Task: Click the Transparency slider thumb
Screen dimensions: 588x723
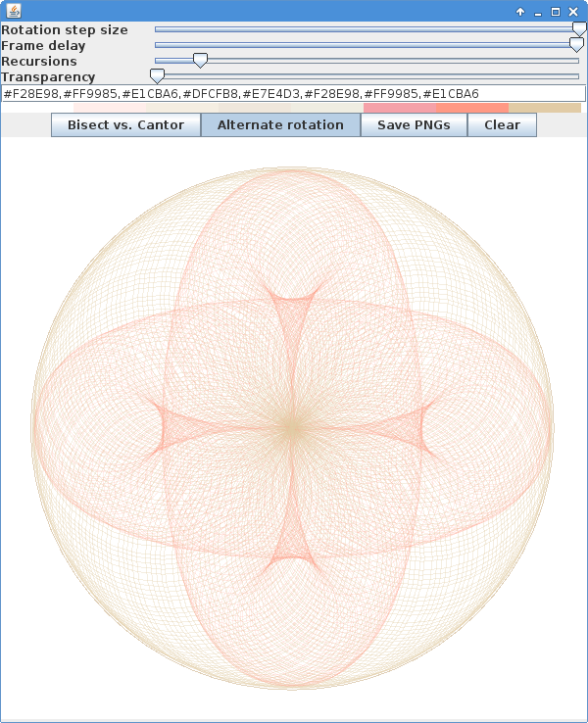Action: point(157,76)
